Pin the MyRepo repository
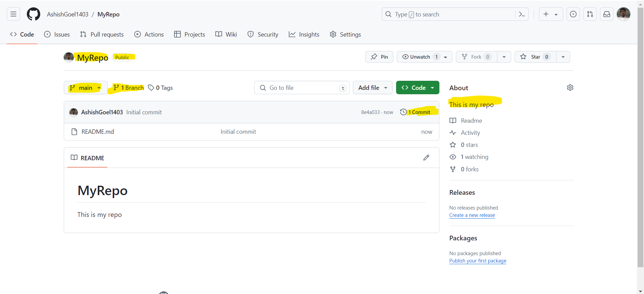Screen dimensions: 644x294 click(x=379, y=57)
